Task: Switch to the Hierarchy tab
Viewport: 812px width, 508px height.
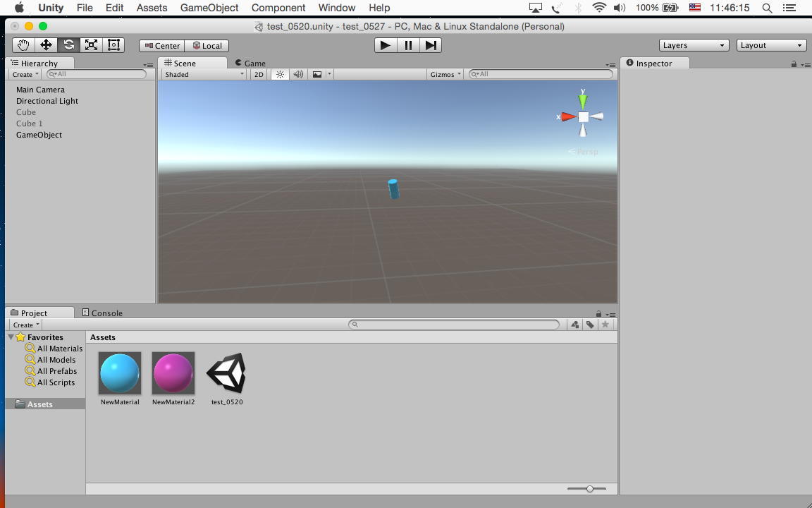Action: point(39,64)
